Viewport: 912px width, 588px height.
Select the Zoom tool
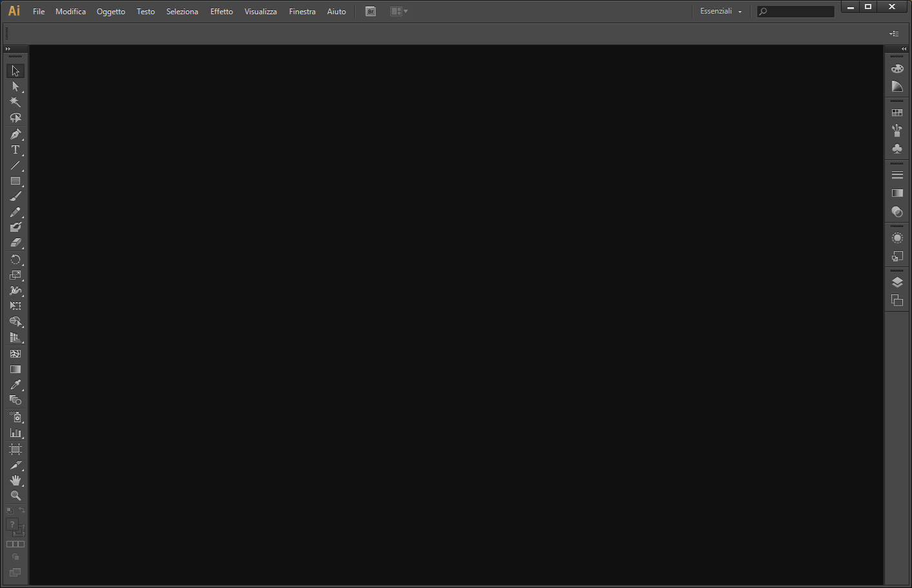click(x=15, y=496)
